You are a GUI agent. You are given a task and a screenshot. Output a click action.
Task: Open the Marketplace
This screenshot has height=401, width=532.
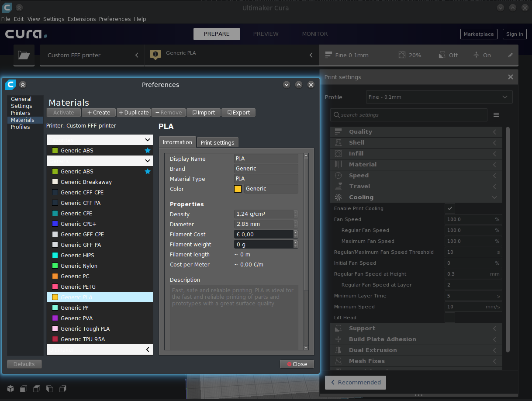479,34
